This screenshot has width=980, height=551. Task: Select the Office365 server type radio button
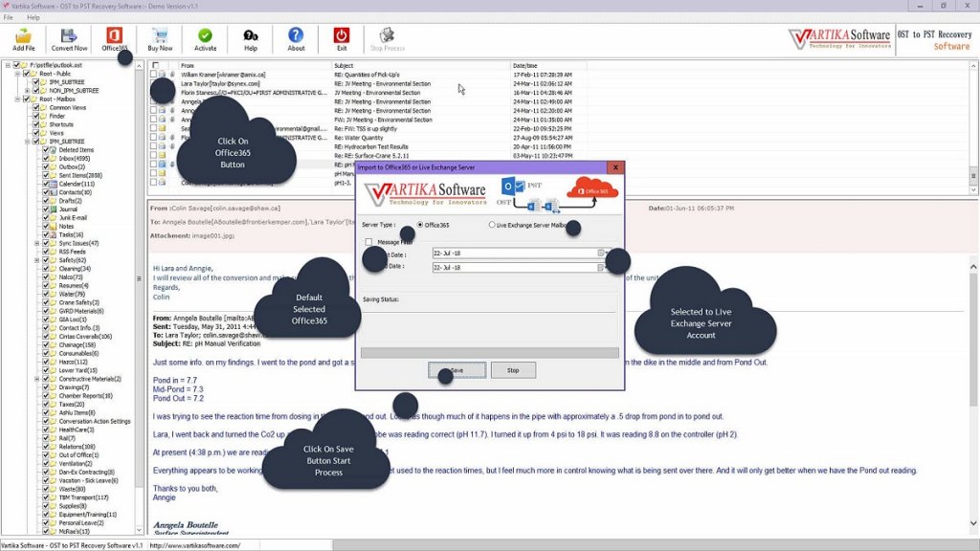[419, 225]
